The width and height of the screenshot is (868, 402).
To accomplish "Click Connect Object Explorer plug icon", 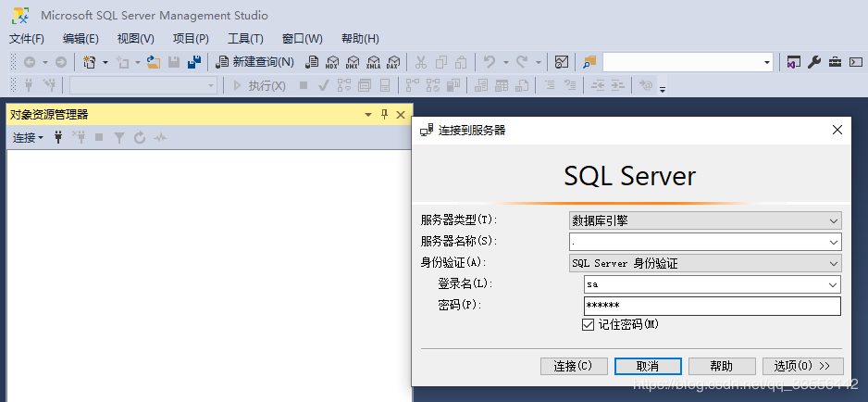I will coord(58,137).
